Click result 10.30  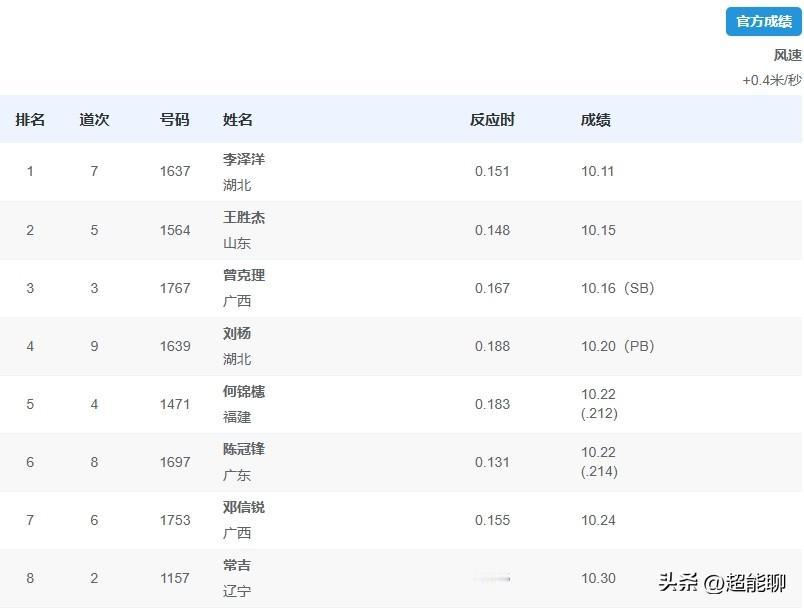(x=598, y=578)
